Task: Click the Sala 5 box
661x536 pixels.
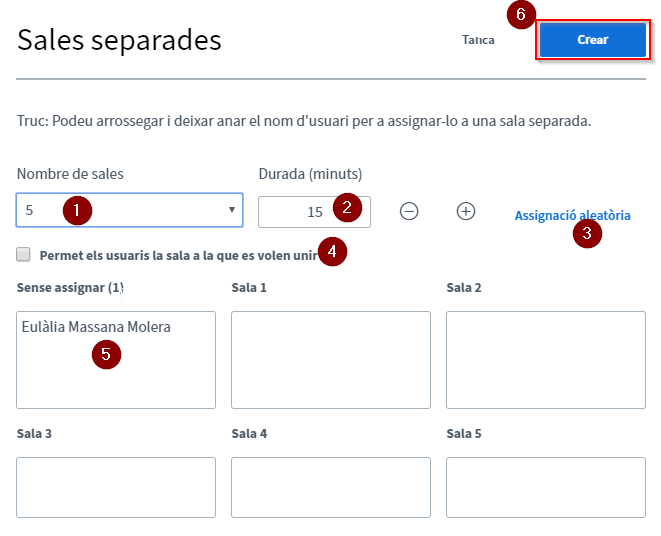Action: pos(545,487)
